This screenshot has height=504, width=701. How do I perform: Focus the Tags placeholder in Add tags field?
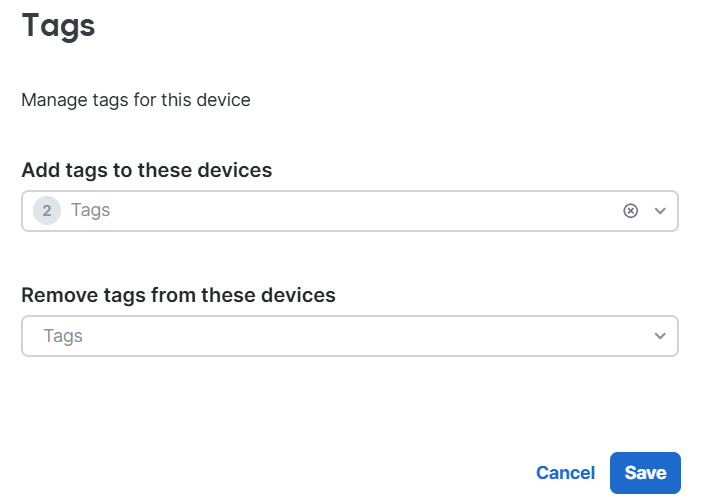pos(91,211)
